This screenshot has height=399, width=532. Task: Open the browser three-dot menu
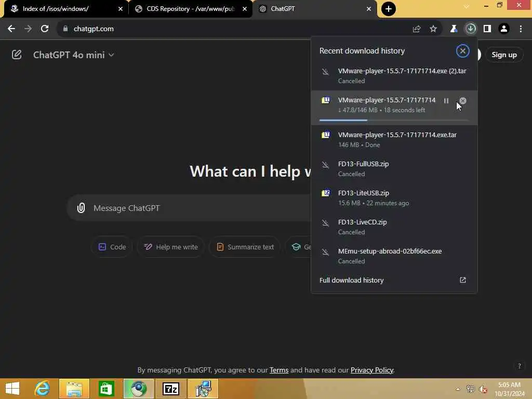(x=521, y=29)
